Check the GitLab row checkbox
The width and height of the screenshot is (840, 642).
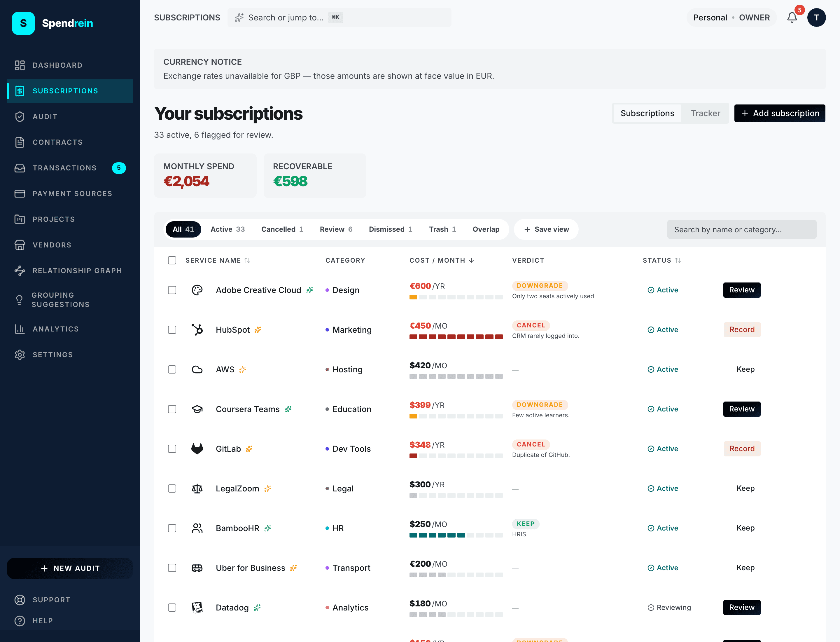coord(172,449)
